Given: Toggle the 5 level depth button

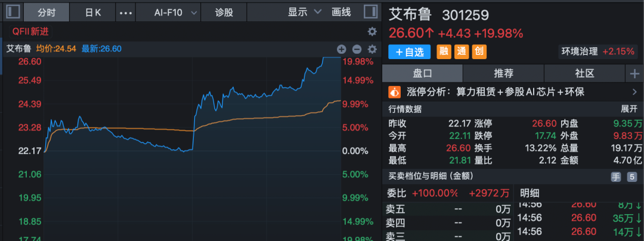Looking at the screenshot, I should 631,177.
